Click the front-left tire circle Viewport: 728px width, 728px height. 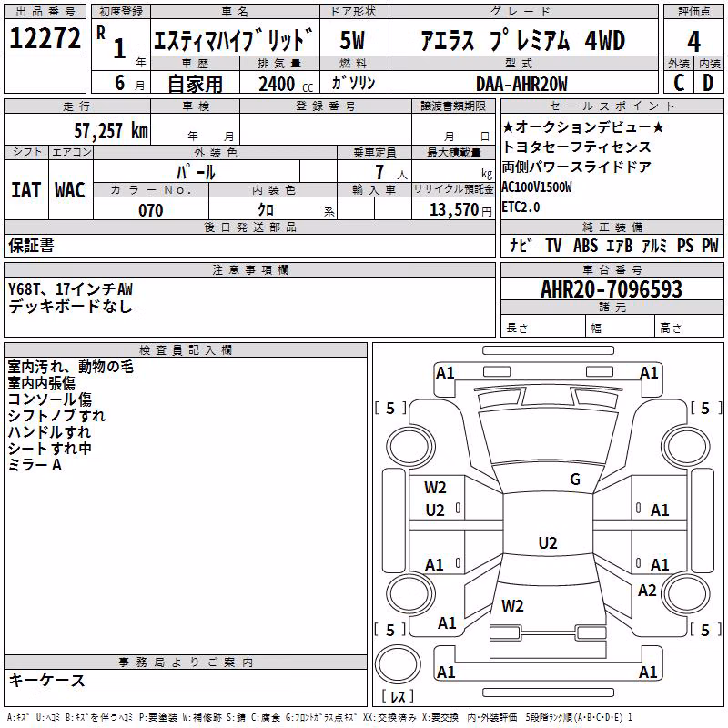(410, 447)
